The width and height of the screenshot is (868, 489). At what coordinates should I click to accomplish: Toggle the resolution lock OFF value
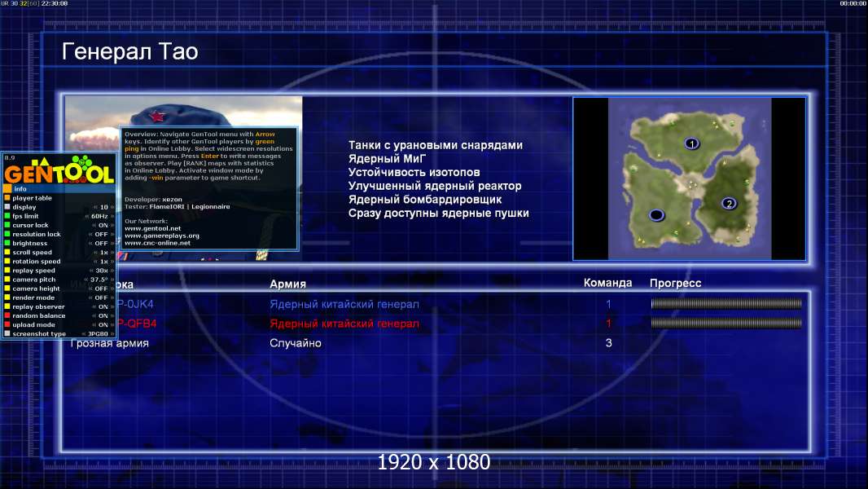[x=101, y=234]
